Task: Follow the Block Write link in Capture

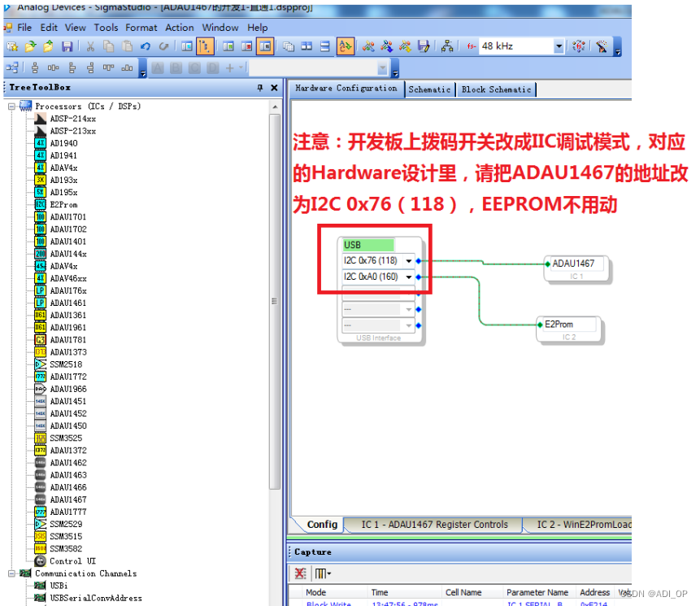Action: coord(328,604)
